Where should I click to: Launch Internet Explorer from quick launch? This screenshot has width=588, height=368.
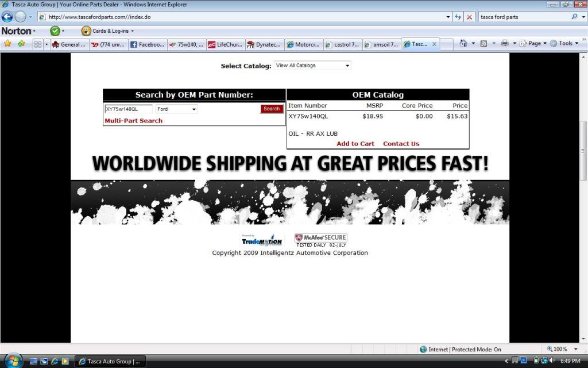point(55,361)
